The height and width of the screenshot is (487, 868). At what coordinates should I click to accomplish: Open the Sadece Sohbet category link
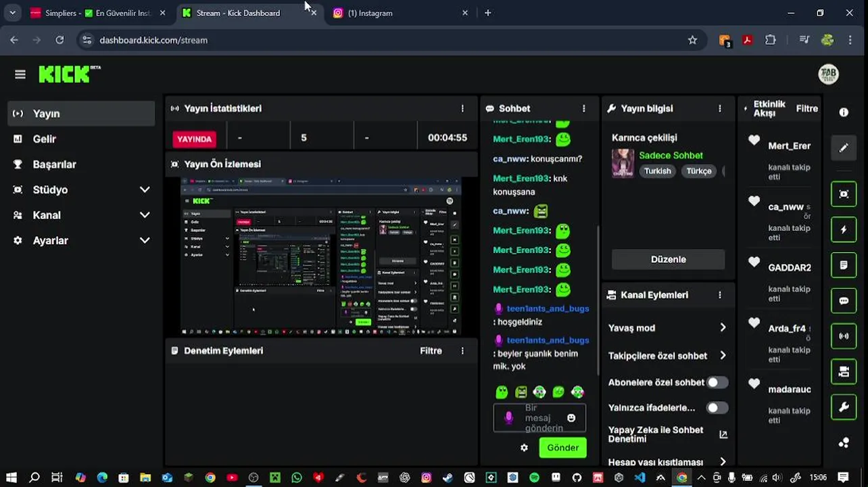671,156
